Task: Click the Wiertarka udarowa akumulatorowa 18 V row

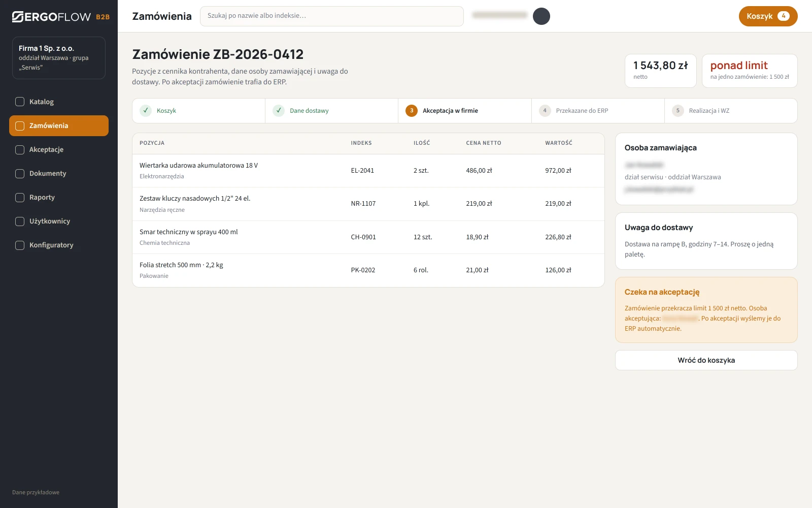Action: tap(368, 171)
